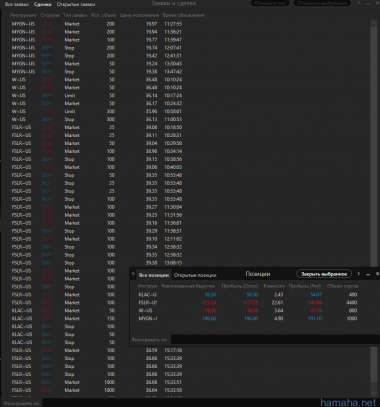Close the Позиции panel
This screenshot has width=380, height=407.
[377, 274]
